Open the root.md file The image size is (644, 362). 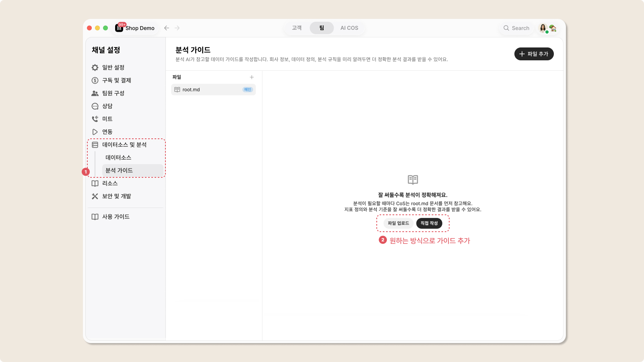[x=213, y=90]
